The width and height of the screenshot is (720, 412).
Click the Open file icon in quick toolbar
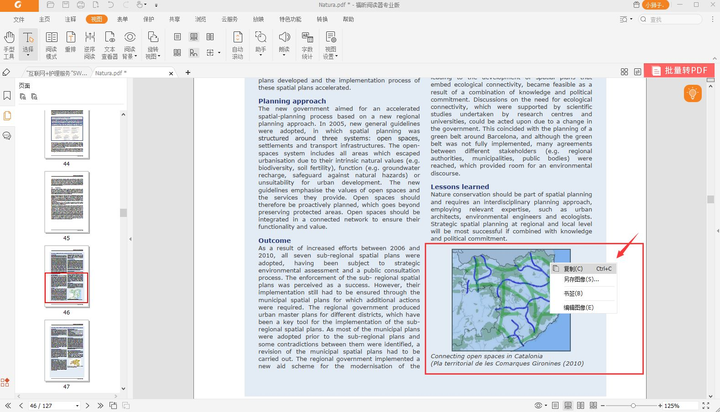click(x=51, y=5)
